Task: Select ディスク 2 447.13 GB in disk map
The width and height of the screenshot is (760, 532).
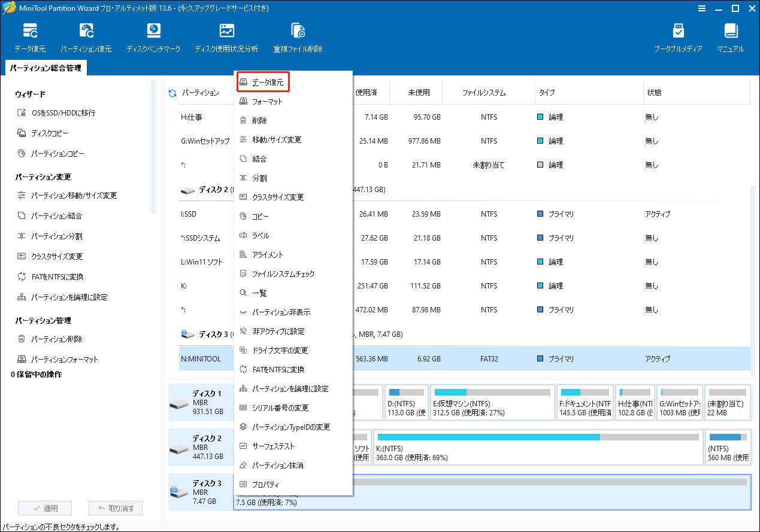Action: tap(199, 447)
